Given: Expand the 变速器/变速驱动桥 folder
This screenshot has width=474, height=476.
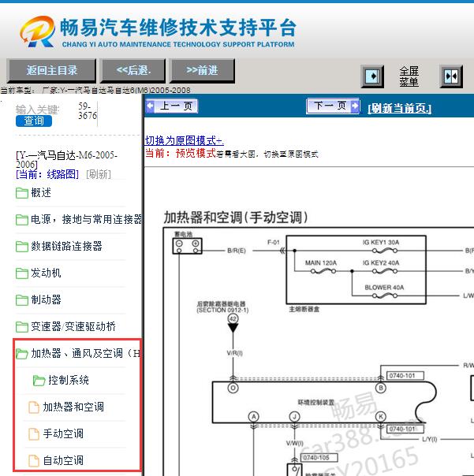Looking at the screenshot, I should [73, 326].
